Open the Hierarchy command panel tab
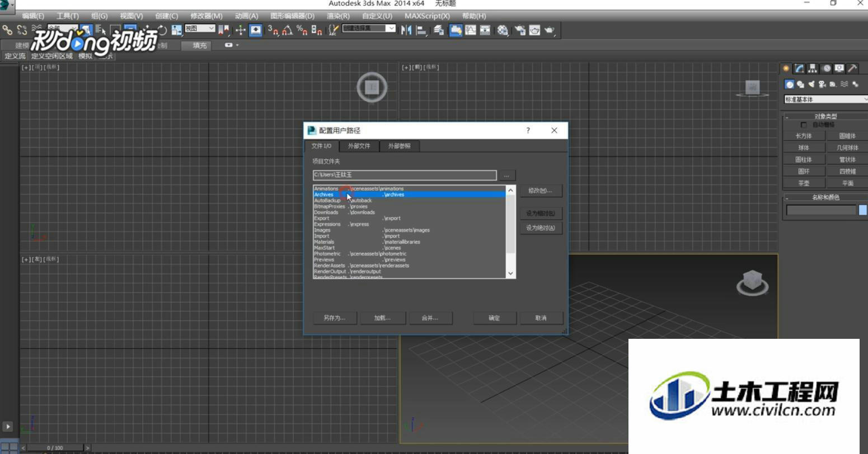The height and width of the screenshot is (454, 868). click(x=812, y=68)
